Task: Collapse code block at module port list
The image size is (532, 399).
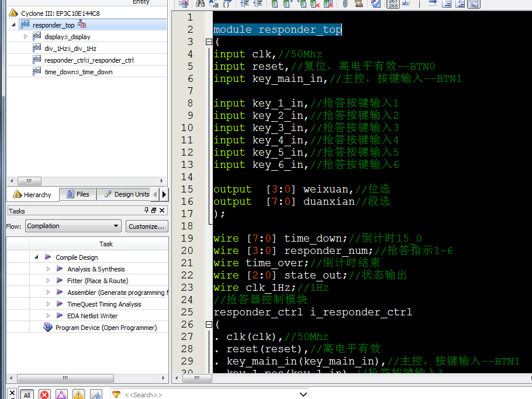Action: (209, 42)
